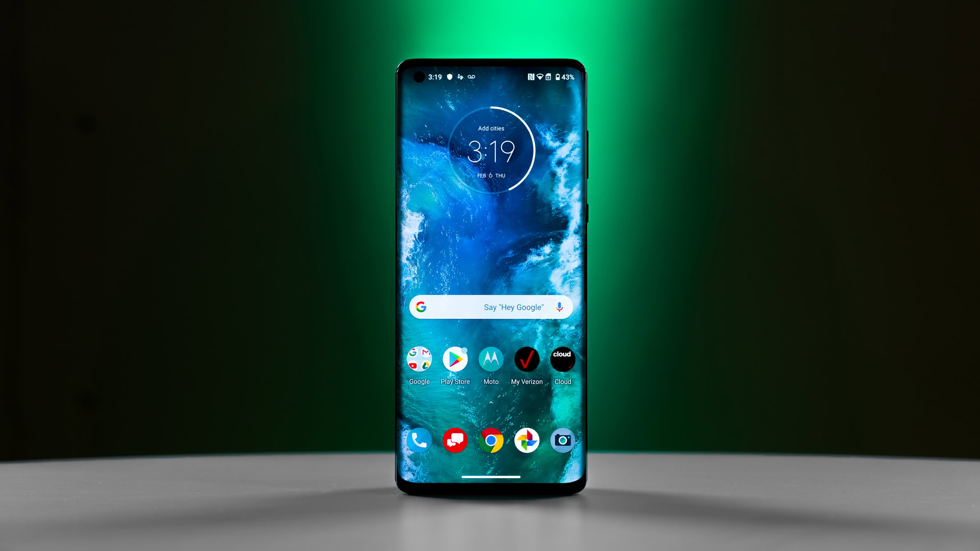Open the Camera app

(562, 440)
